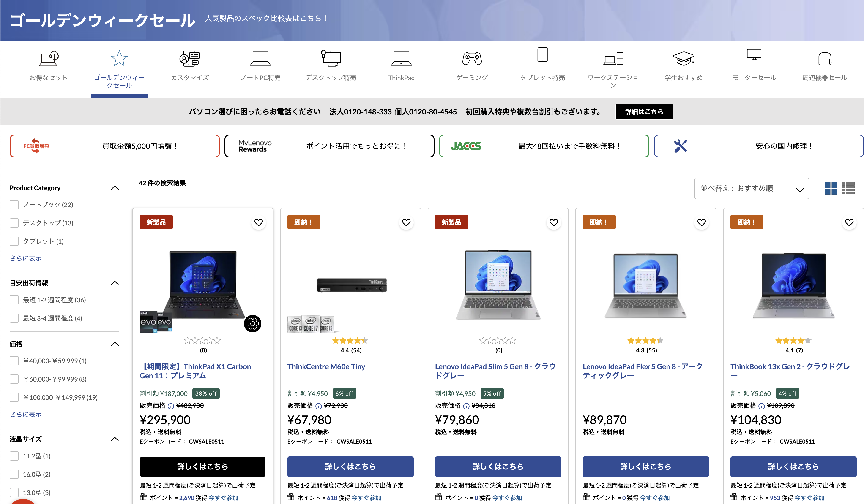
Task: Open the ワークステーション icon
Action: pos(613,59)
